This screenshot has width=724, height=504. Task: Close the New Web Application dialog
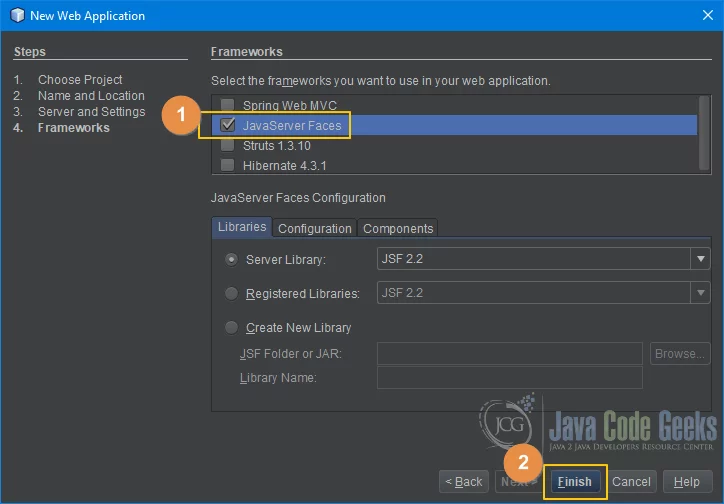707,15
